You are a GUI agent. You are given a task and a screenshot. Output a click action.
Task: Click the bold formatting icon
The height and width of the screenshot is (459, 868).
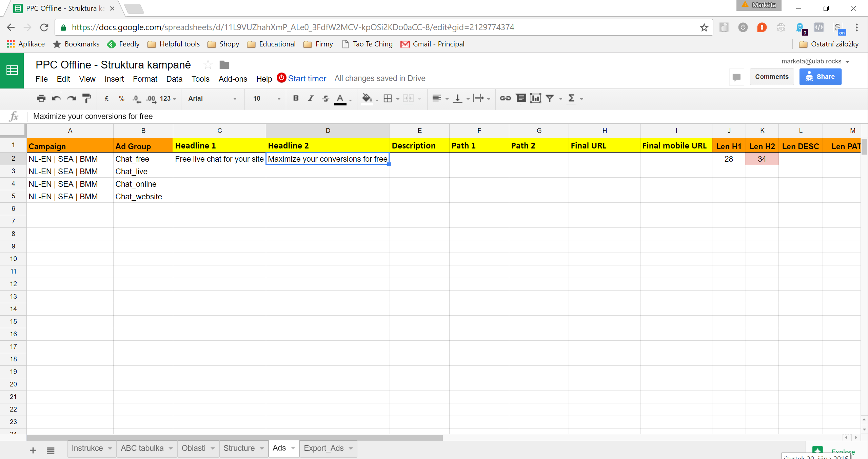[296, 99]
